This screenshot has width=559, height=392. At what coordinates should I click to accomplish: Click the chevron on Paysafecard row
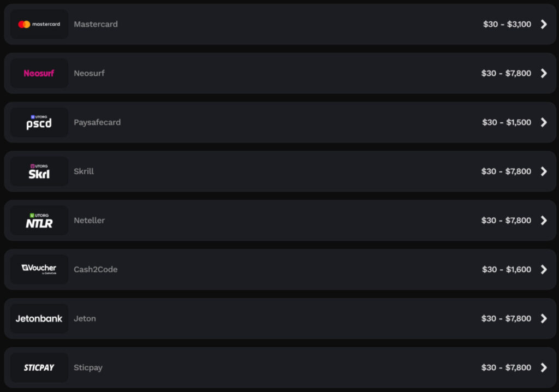[x=544, y=122]
